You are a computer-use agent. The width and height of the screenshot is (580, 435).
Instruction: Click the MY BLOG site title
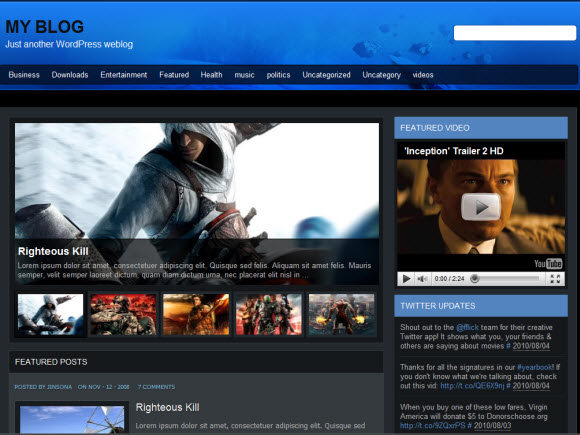click(44, 27)
